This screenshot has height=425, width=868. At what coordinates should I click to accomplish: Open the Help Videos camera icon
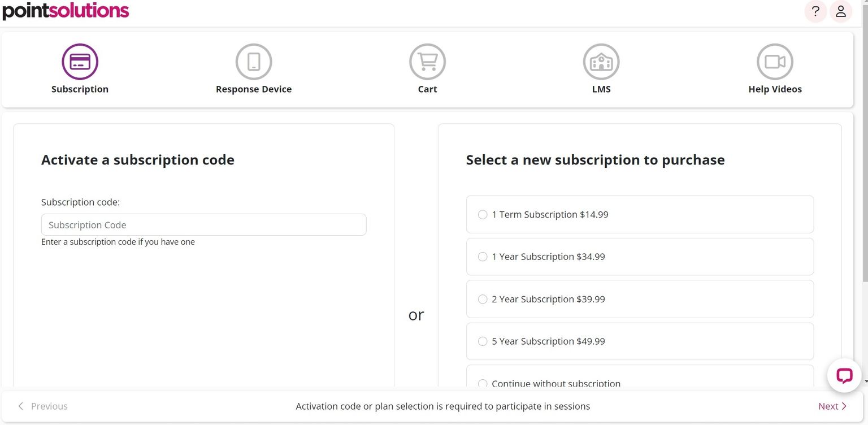click(x=775, y=62)
